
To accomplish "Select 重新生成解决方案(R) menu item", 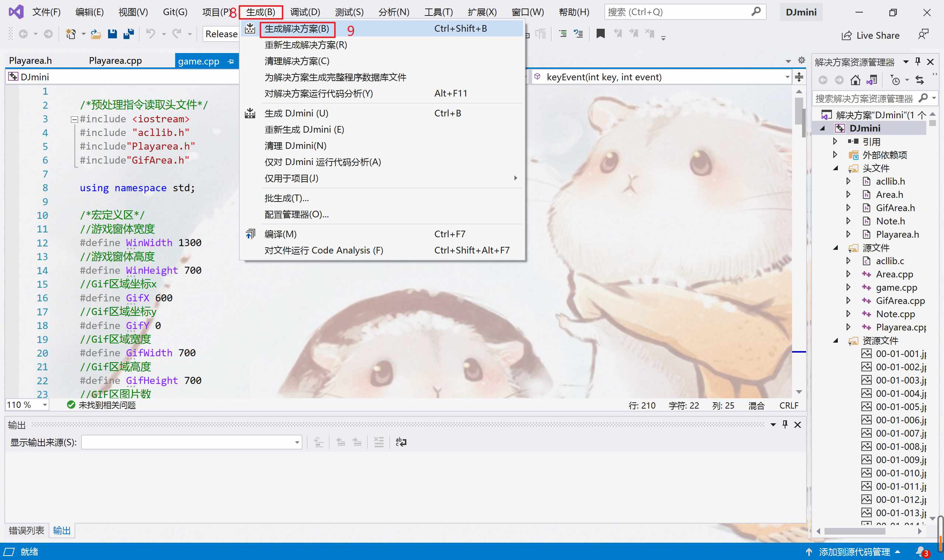I will [x=382, y=45].
